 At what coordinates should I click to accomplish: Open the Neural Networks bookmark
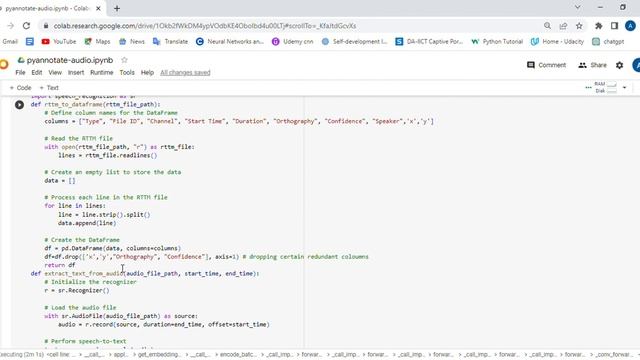pyautogui.click(x=230, y=42)
